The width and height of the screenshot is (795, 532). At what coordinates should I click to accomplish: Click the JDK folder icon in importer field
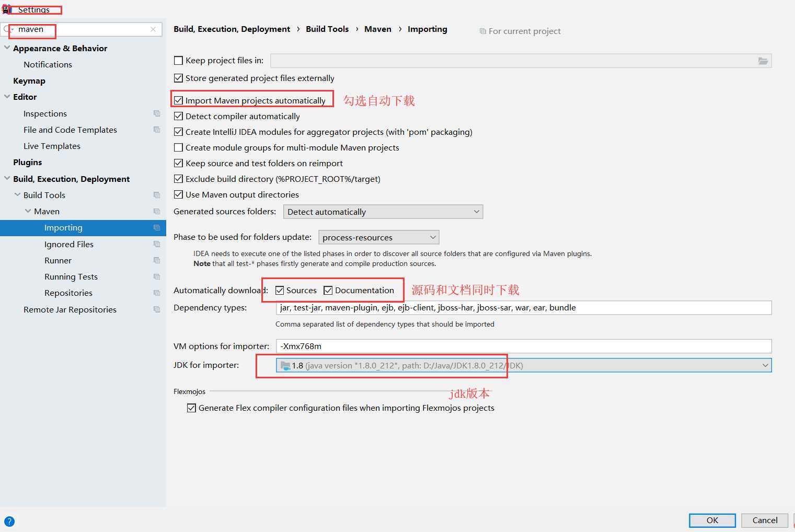(285, 365)
